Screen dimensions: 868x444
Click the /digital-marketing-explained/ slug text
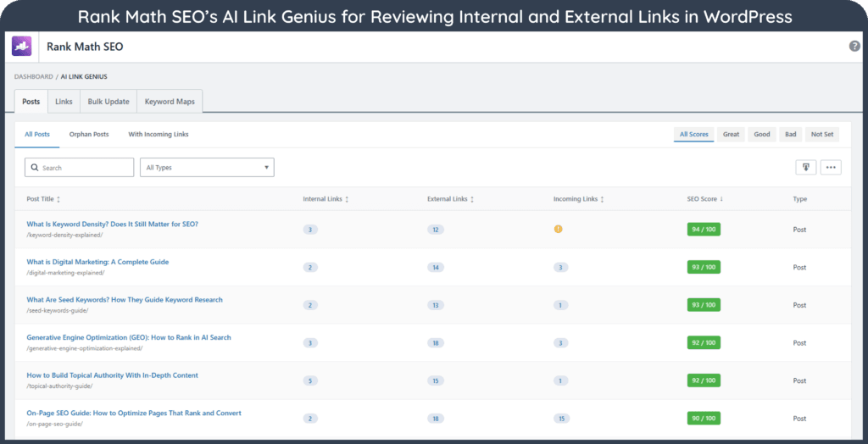(65, 272)
